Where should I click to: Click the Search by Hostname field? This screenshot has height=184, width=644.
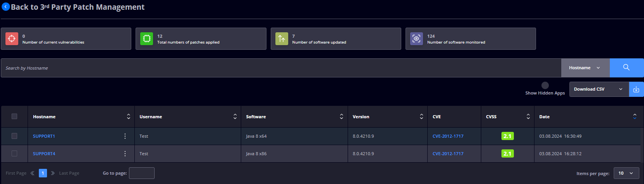(281, 68)
